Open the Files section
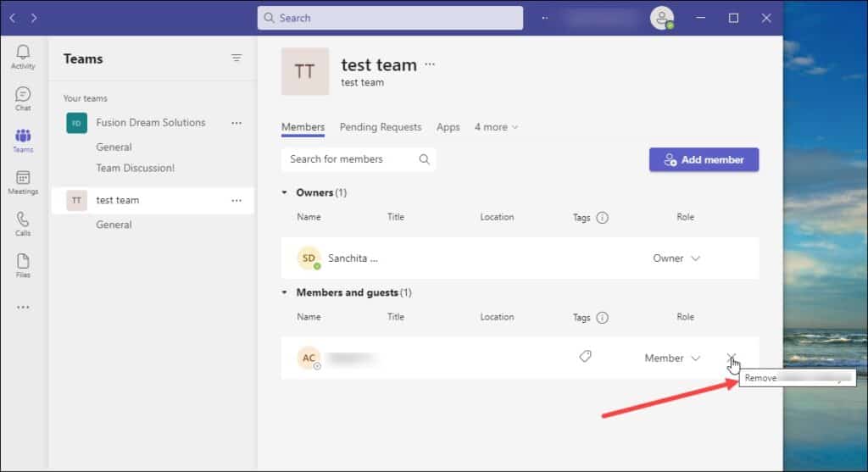Image resolution: width=868 pixels, height=472 pixels. click(x=23, y=265)
